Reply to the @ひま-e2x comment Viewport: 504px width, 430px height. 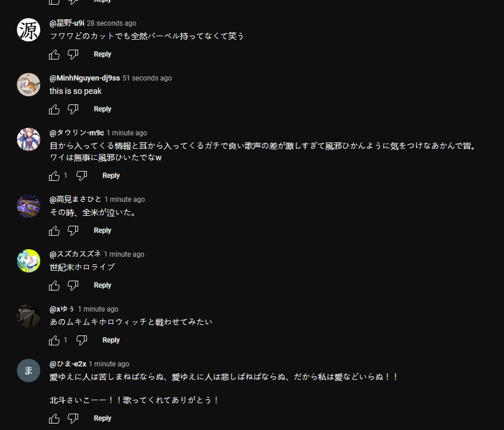102,418
